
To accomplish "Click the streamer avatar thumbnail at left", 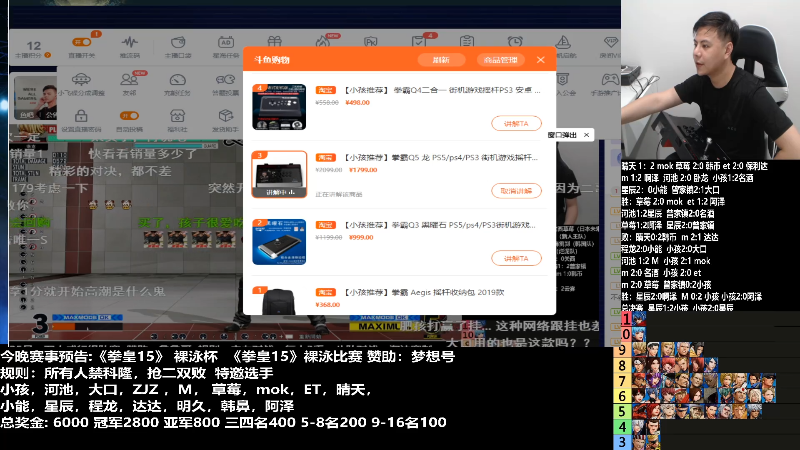I will pos(35,98).
